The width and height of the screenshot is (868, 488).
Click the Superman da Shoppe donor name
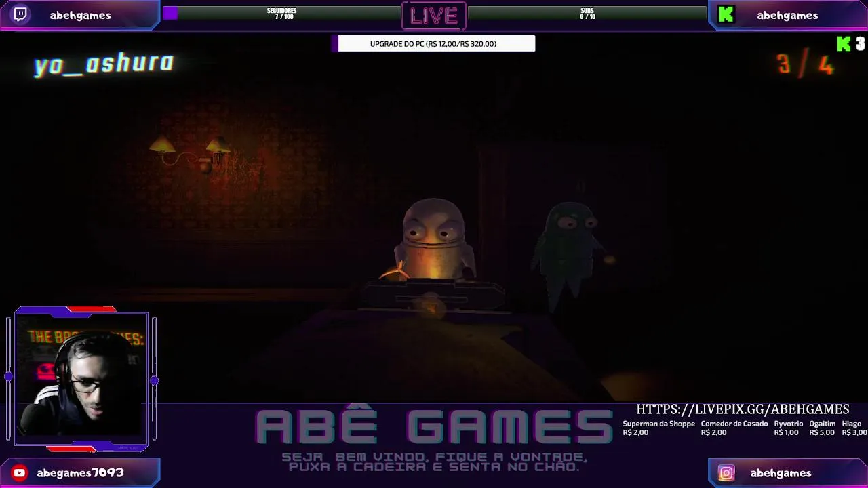[x=658, y=424]
